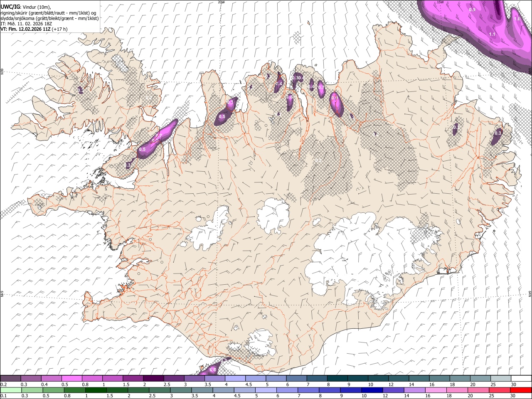Click the '0.8' snowfall value near south coast

point(213,369)
